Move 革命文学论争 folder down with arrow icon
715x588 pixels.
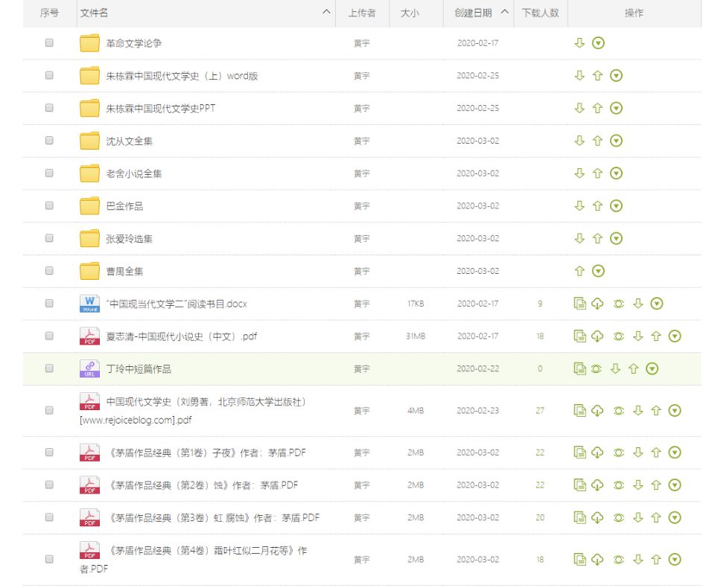click(579, 43)
